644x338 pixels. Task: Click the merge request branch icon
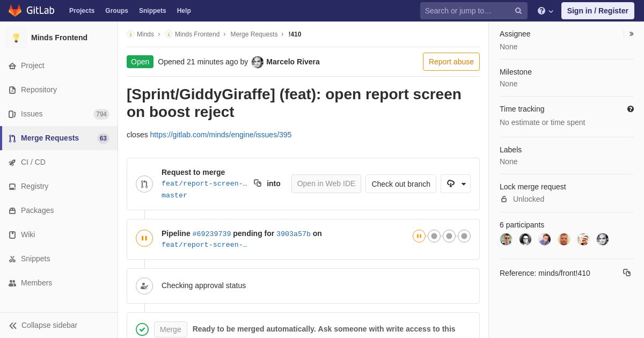[144, 184]
